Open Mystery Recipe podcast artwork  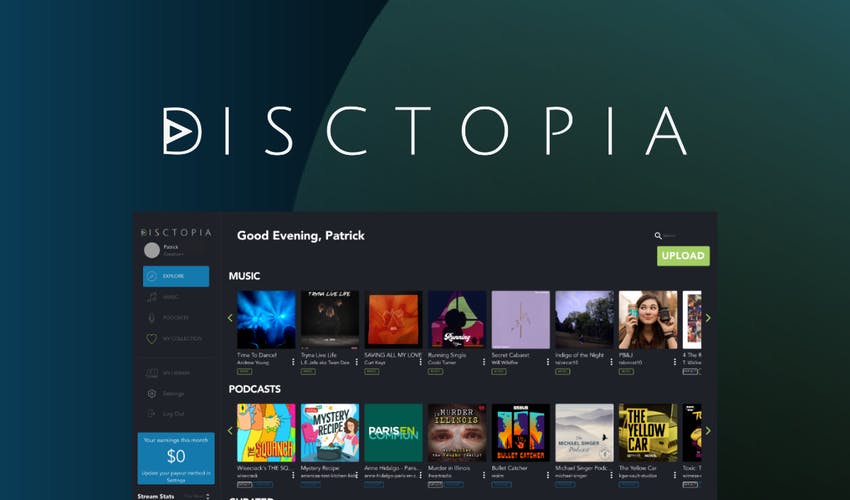tap(330, 433)
